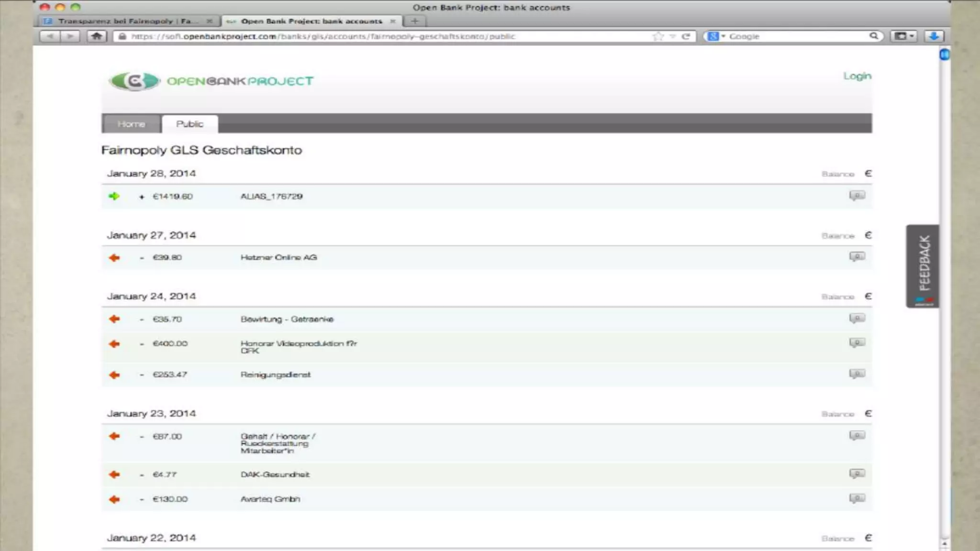Open URL history dropdown arrow
The height and width of the screenshot is (551, 980).
click(x=672, y=36)
